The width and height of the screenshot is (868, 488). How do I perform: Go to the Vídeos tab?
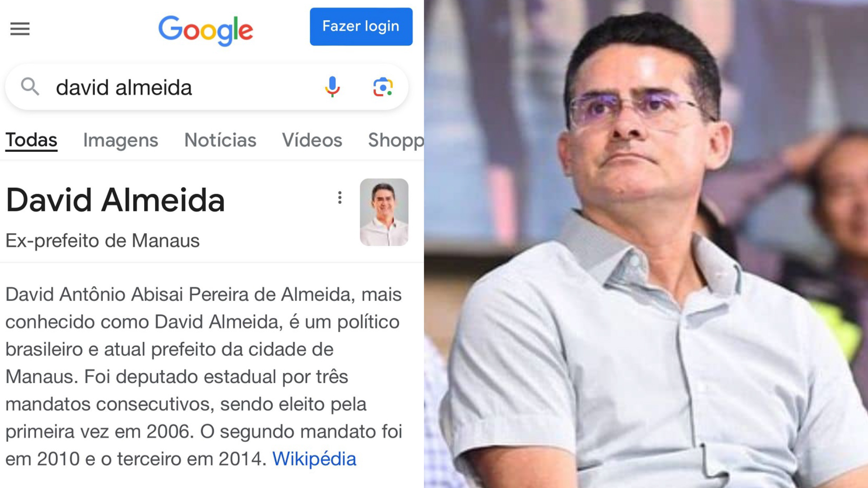coord(312,141)
